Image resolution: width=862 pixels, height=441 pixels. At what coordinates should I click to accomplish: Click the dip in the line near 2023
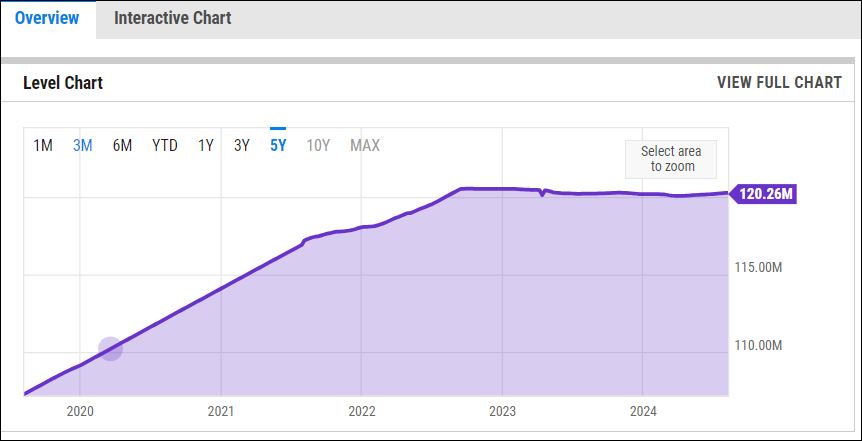coord(543,194)
